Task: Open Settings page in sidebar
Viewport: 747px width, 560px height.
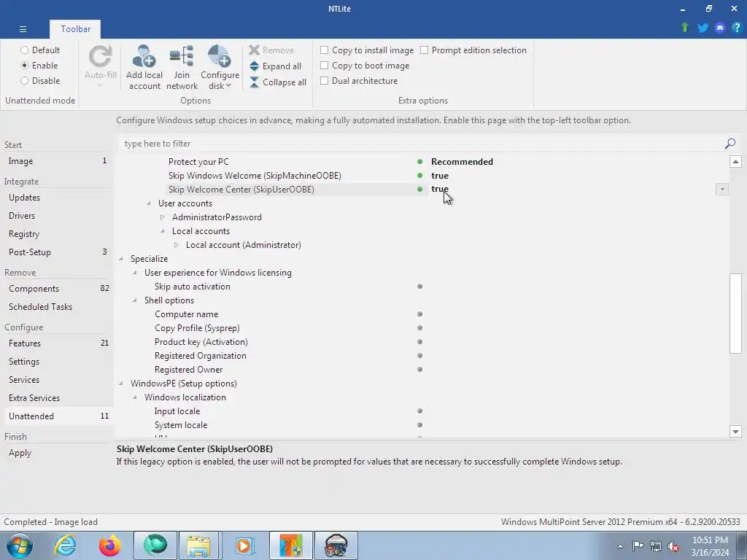Action: 58,362
